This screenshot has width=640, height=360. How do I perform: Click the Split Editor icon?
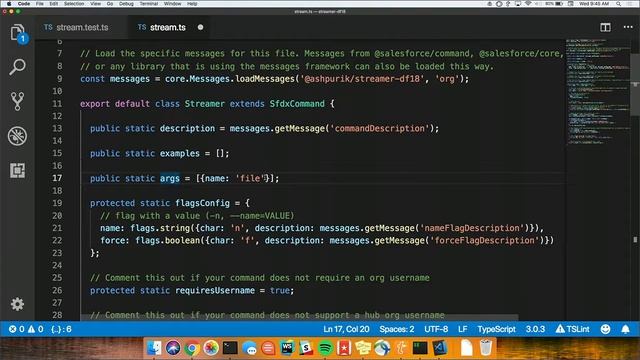pos(605,27)
